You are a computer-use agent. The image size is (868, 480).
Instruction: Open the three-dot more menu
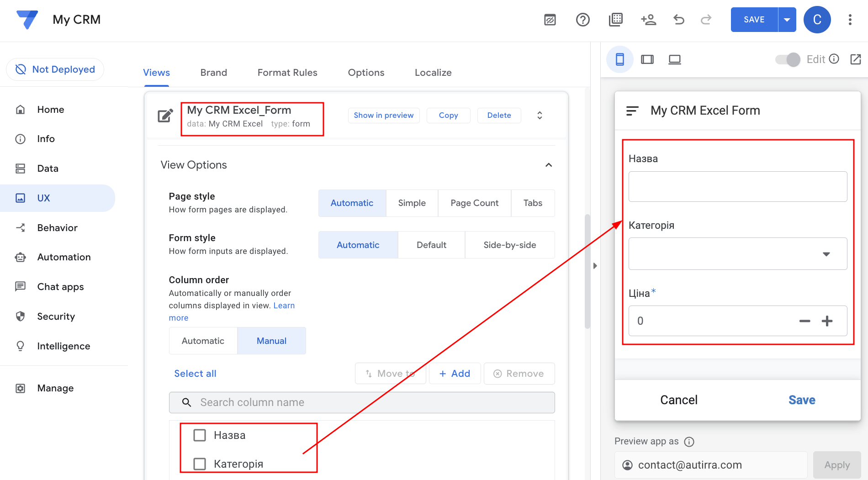point(850,20)
